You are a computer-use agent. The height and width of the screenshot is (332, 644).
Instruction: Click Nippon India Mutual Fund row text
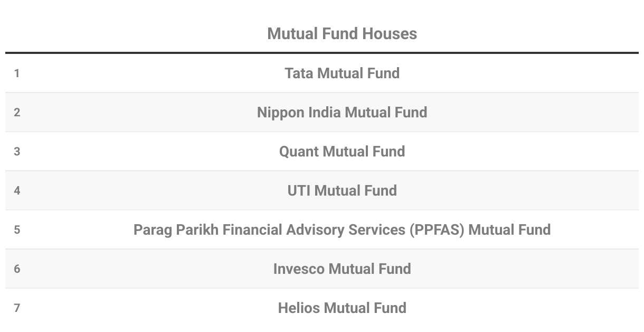[342, 112]
